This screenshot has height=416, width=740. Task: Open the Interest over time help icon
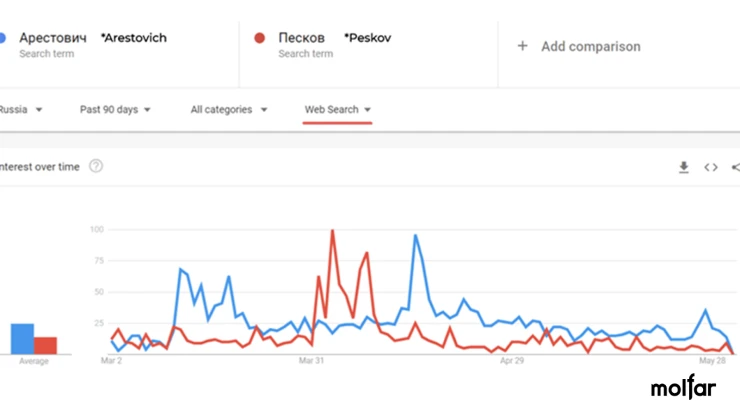pyautogui.click(x=96, y=166)
